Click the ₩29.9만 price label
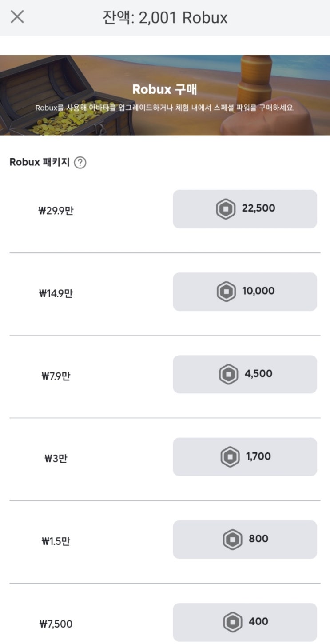The image size is (330, 644). click(56, 210)
